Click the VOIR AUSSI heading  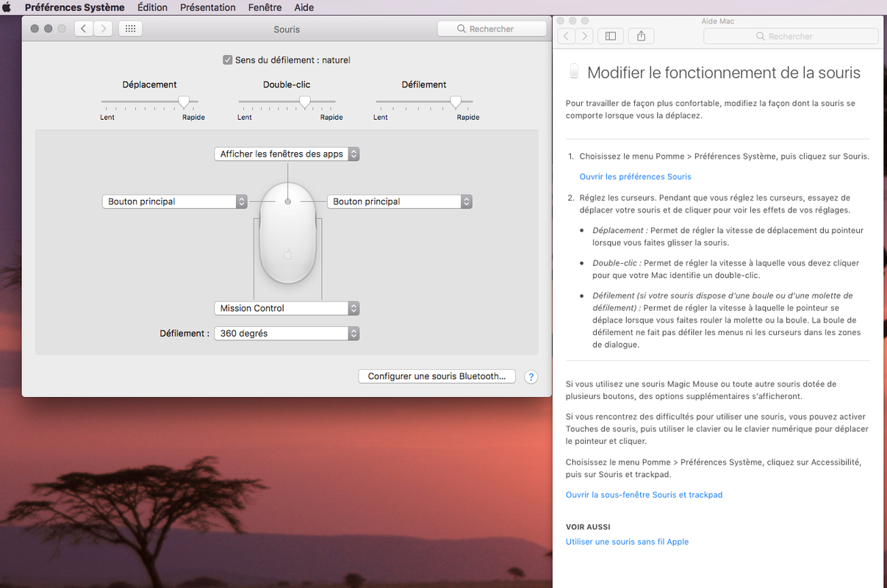(x=588, y=527)
